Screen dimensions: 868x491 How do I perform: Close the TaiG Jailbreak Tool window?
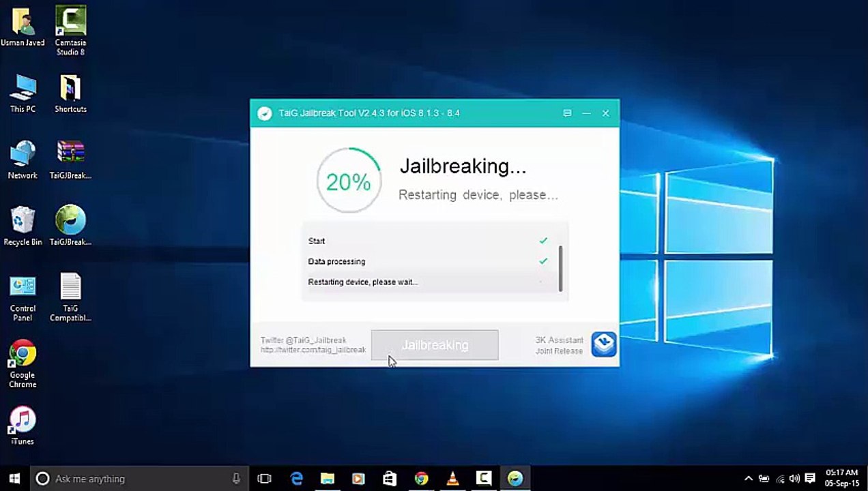(605, 113)
